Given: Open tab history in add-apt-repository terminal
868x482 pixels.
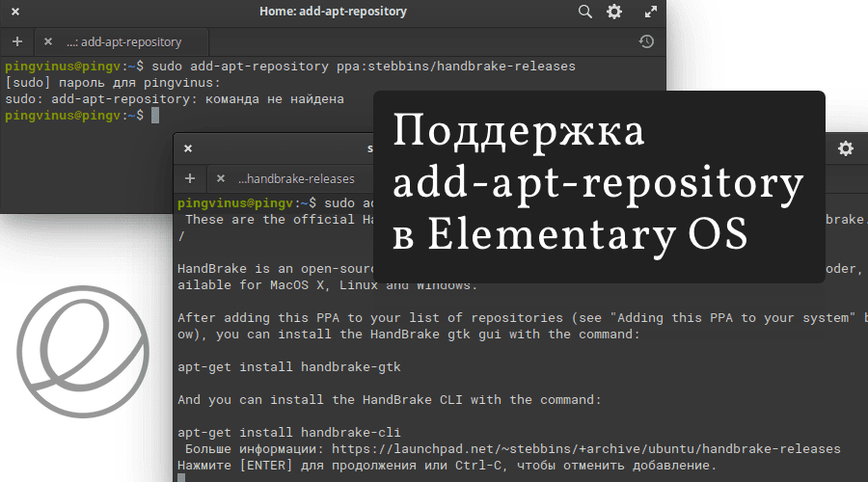Looking at the screenshot, I should [x=646, y=41].
